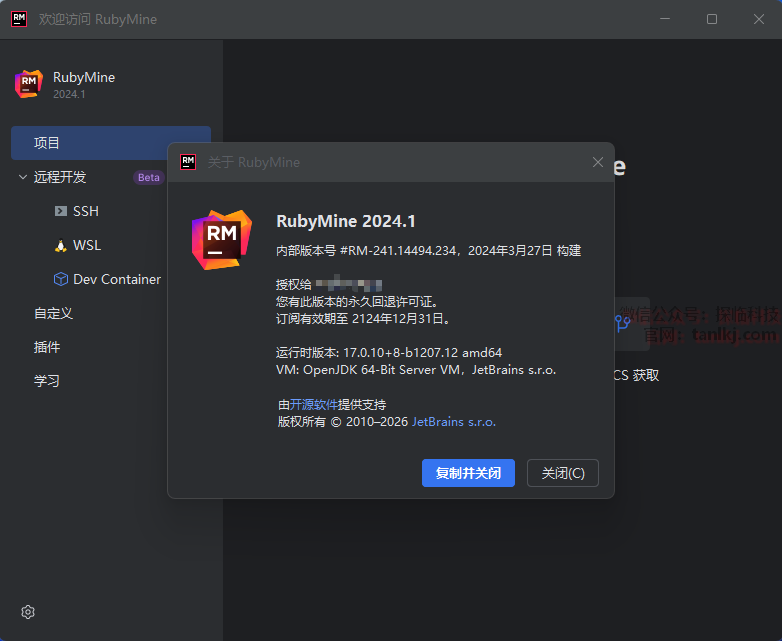782x641 pixels.
Task: Click the large RubyMine logo in About dialog
Action: pyautogui.click(x=221, y=240)
